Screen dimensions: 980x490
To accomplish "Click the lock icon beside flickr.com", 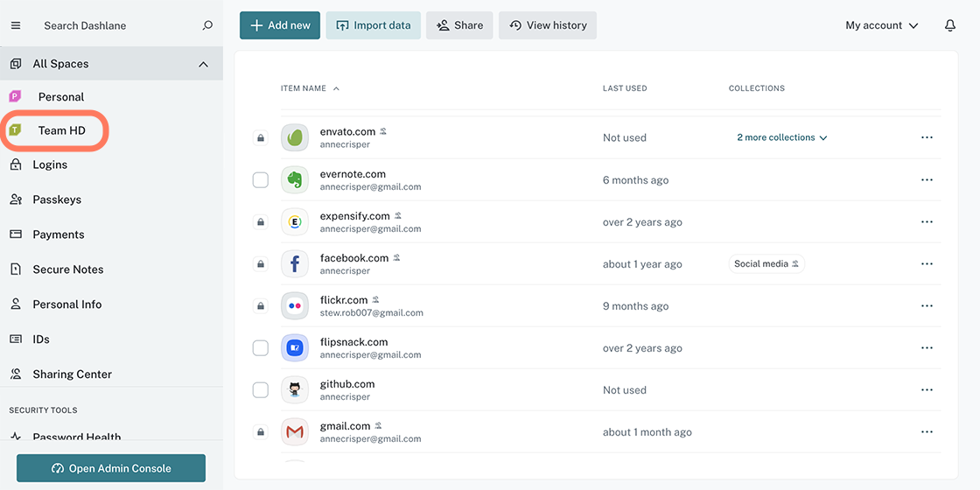I will 261,306.
